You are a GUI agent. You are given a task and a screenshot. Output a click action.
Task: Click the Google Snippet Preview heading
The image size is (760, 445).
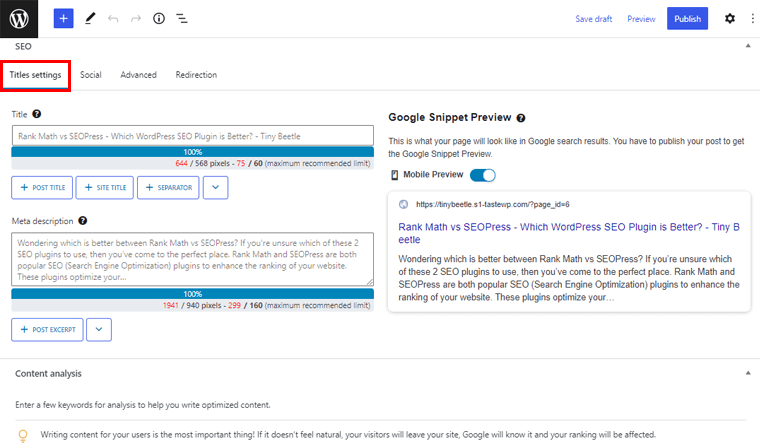click(x=450, y=117)
